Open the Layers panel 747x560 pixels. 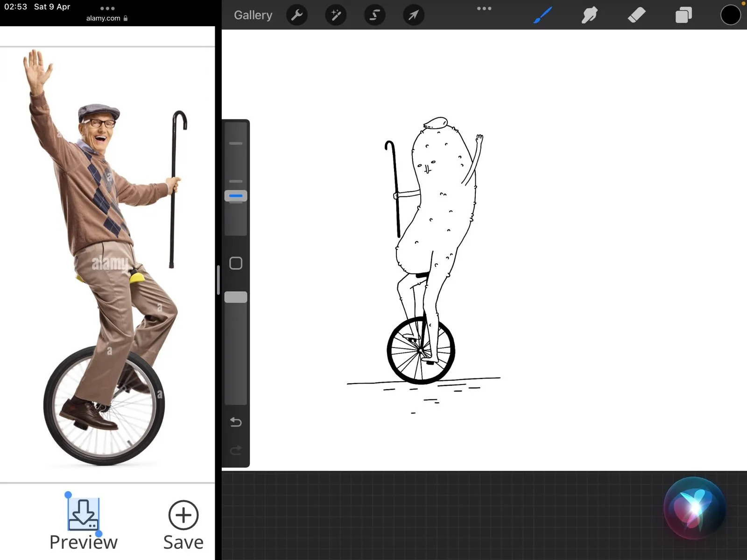[684, 15]
